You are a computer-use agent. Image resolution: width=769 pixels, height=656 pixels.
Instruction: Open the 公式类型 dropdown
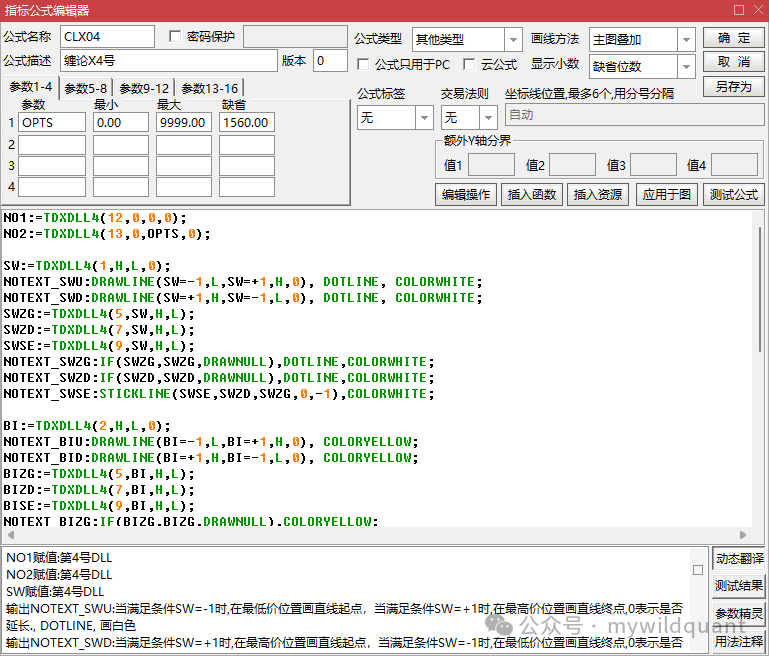click(513, 40)
